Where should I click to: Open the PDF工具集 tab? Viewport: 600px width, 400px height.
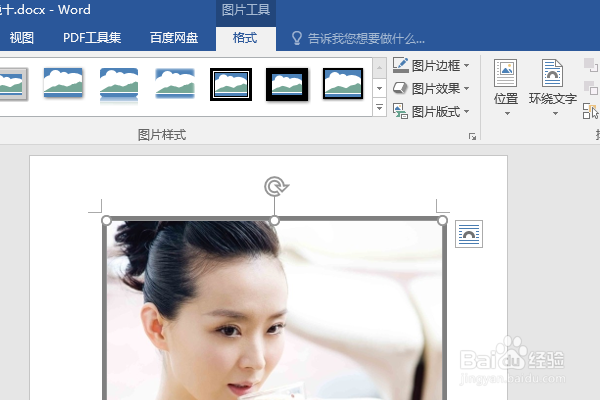pos(92,38)
